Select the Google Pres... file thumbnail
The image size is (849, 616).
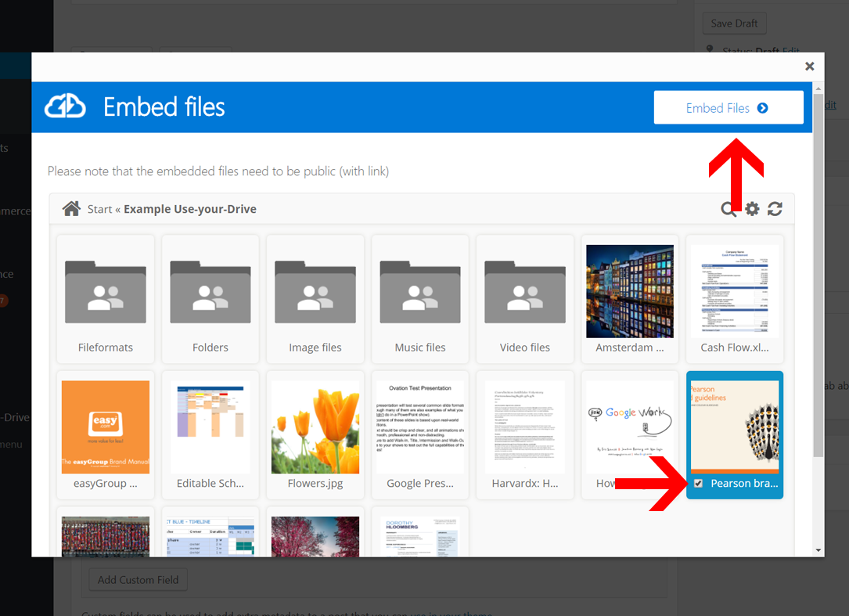[420, 427]
